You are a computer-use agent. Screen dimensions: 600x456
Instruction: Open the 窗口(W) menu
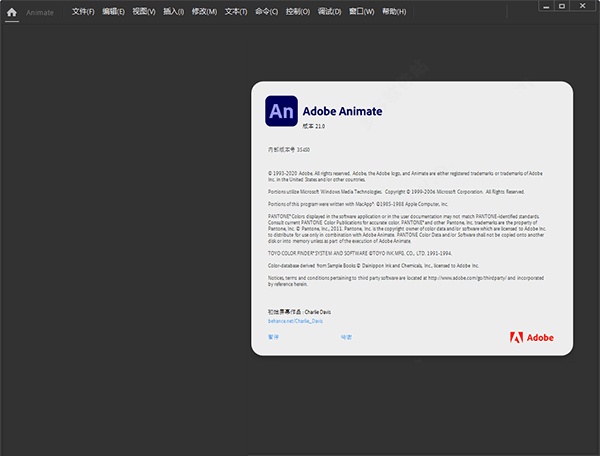361,11
